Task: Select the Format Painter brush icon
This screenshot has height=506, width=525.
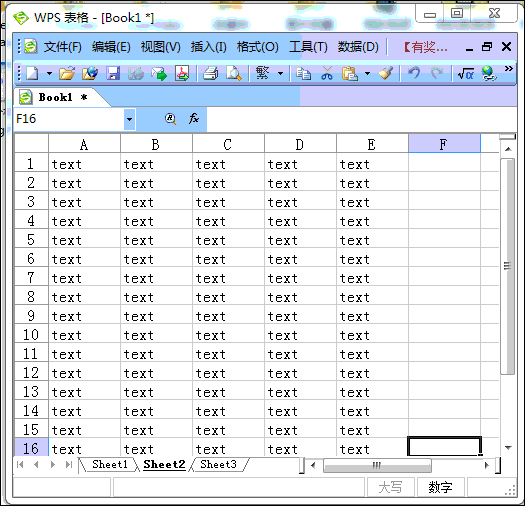Action: (386, 73)
